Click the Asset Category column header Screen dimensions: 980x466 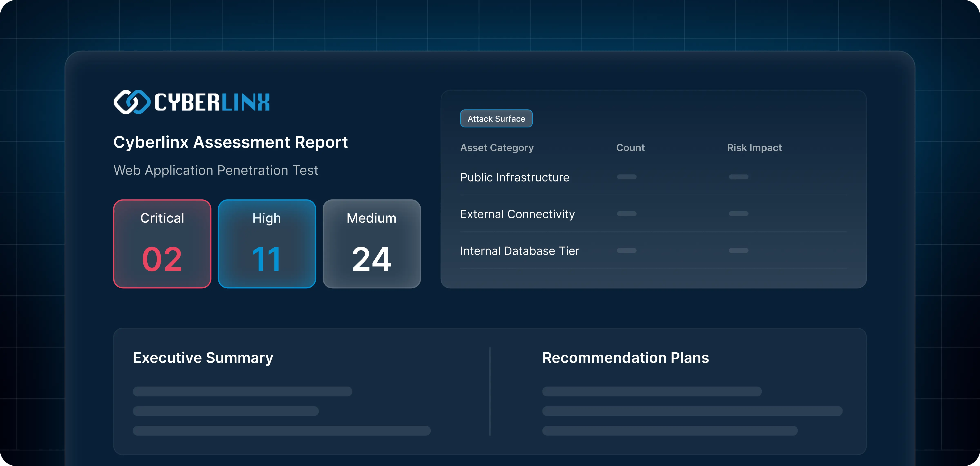497,148
